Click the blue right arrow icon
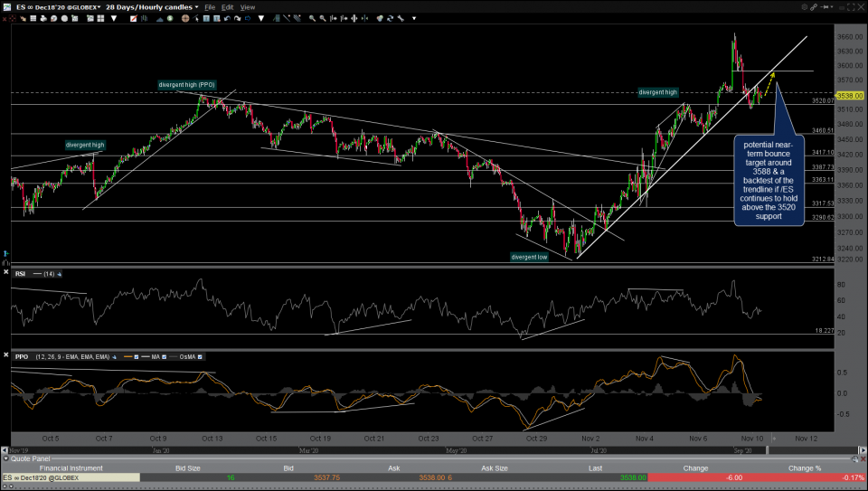The height and width of the screenshot is (491, 868). [x=248, y=18]
